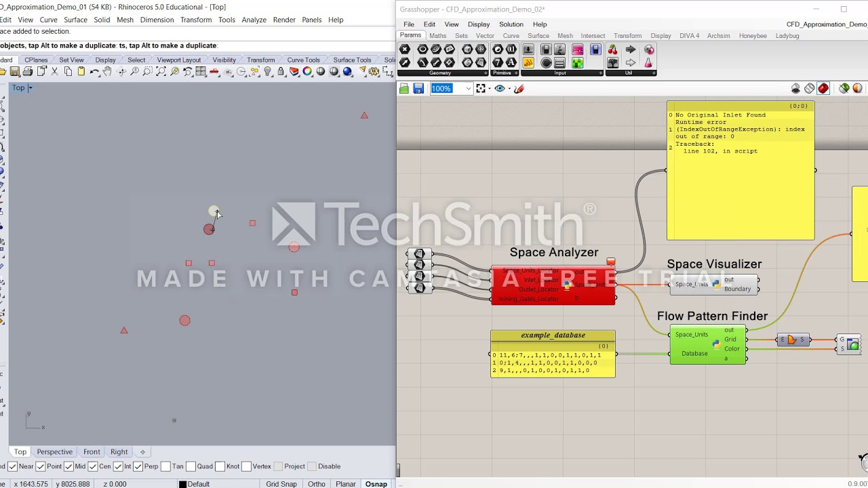Save Grasshopper document with blue floppy icon
Image resolution: width=868 pixels, height=488 pixels.
click(418, 89)
